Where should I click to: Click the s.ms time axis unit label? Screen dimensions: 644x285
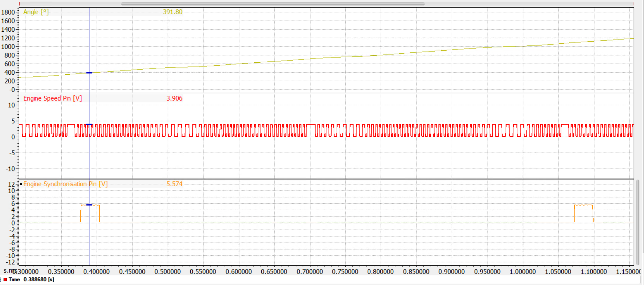click(9, 271)
